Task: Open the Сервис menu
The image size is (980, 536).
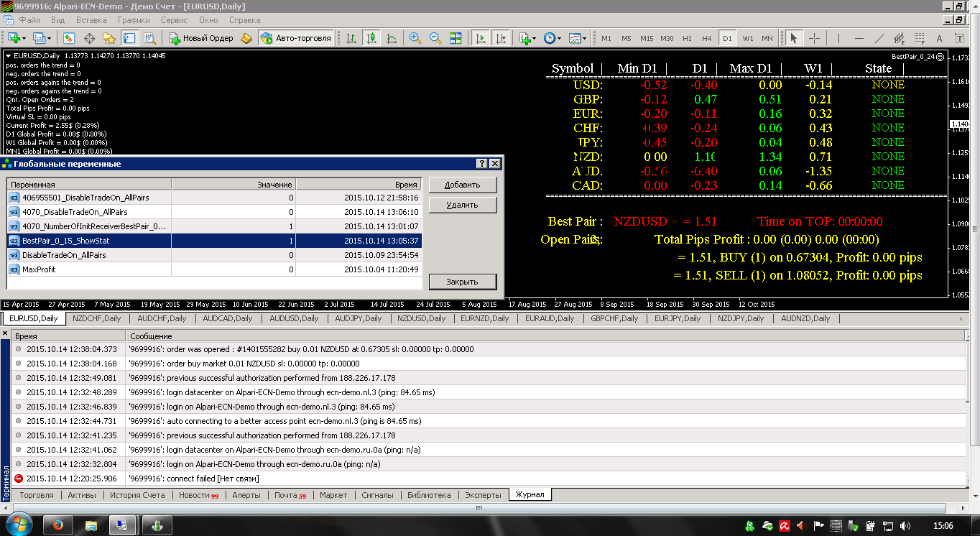Action: click(175, 20)
